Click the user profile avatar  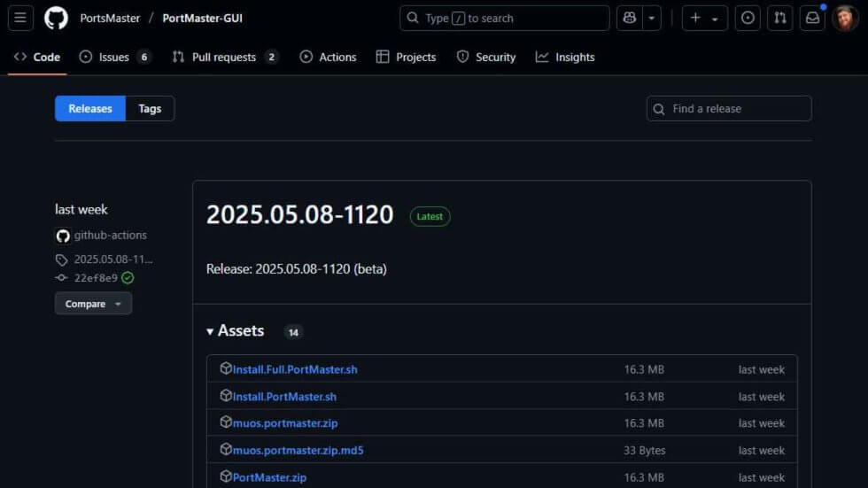click(x=845, y=18)
